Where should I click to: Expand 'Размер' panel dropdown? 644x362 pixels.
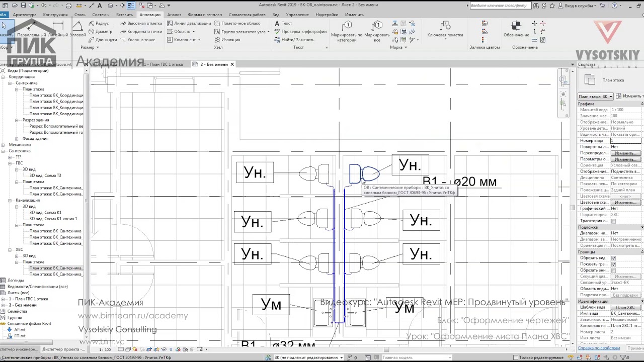[90, 47]
